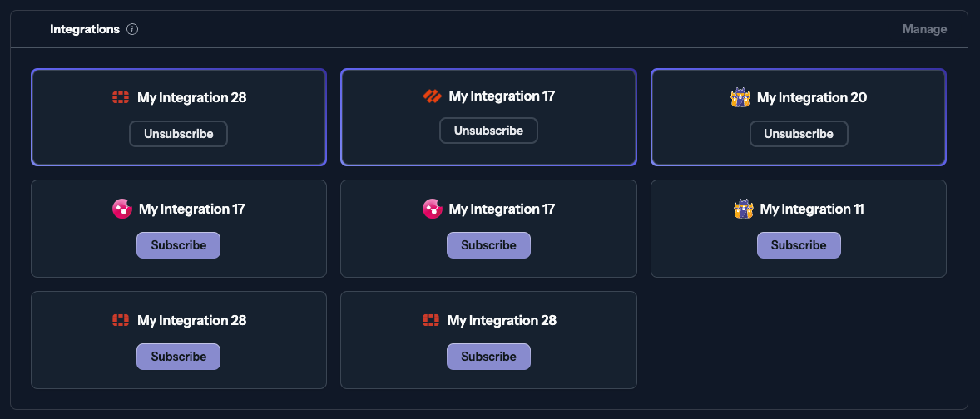Screen dimensions: 980x419
Task: Click the orange Palo Alto icon of My Integration 17
Action: pos(432,96)
